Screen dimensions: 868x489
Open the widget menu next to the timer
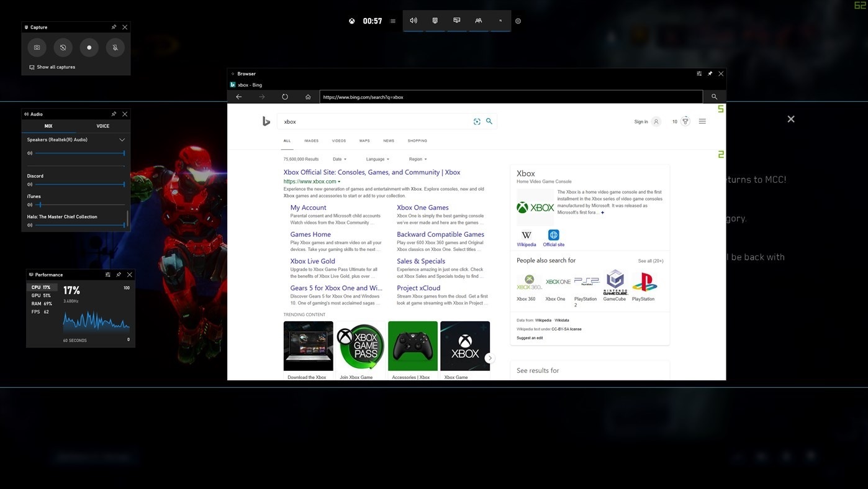[x=392, y=21]
